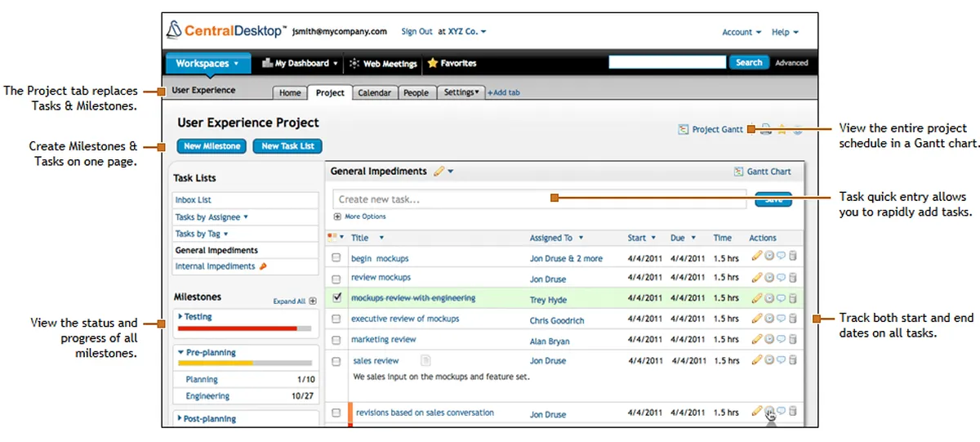Open Web Meetings from the top bar
The width and height of the screenshot is (980, 442).
(x=383, y=63)
